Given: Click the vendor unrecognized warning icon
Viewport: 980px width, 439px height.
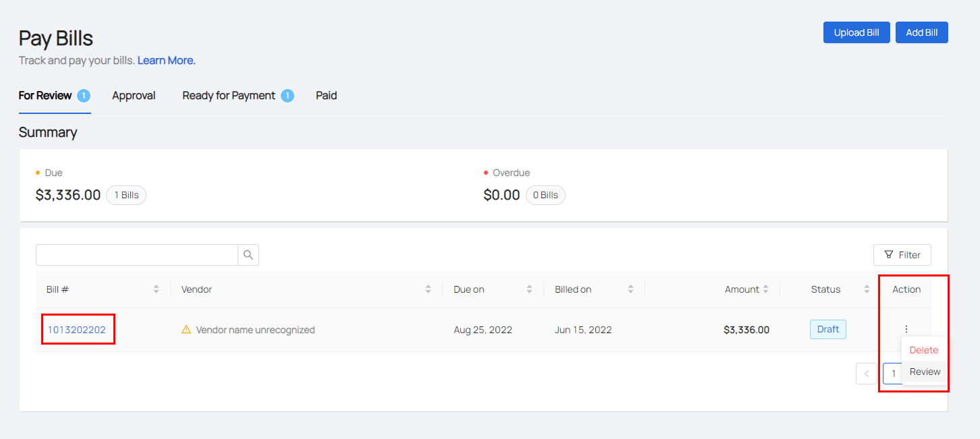Looking at the screenshot, I should point(186,330).
